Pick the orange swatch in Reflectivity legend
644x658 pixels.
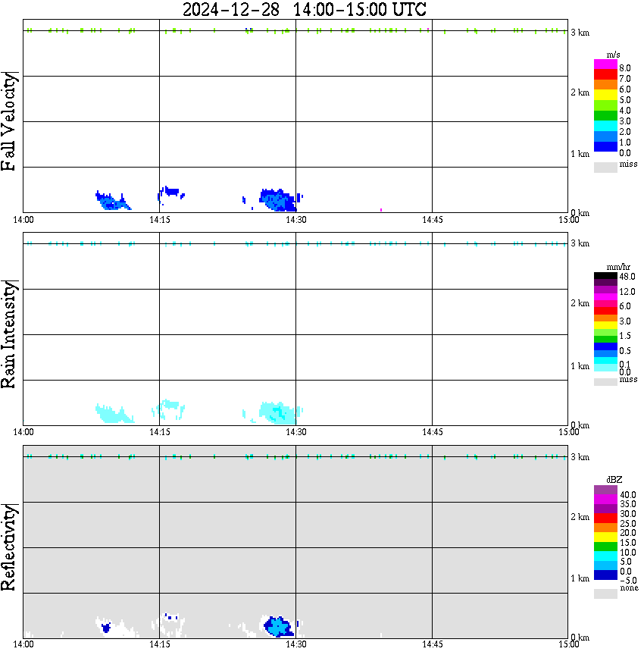pos(605,528)
